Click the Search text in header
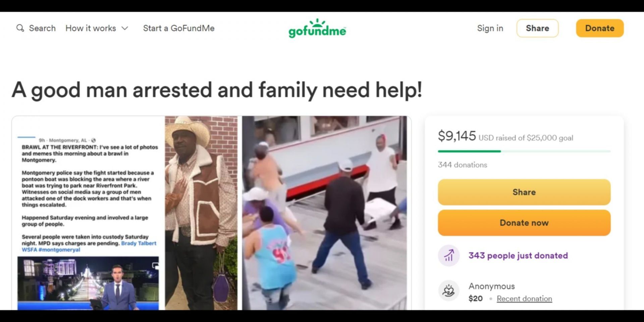The width and height of the screenshot is (644, 322). click(42, 28)
